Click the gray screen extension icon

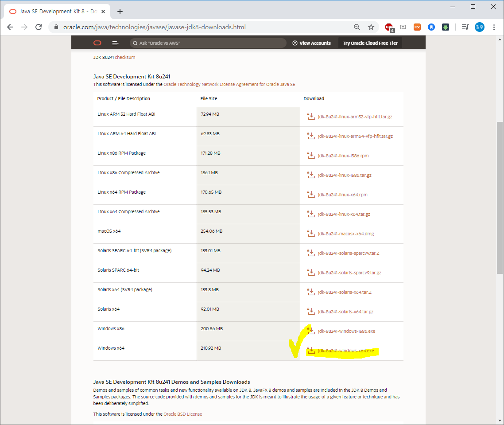(x=403, y=27)
